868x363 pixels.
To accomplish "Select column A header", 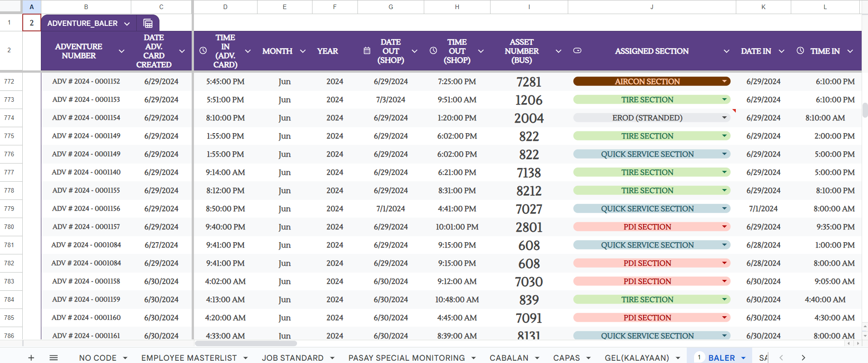I will click(31, 7).
